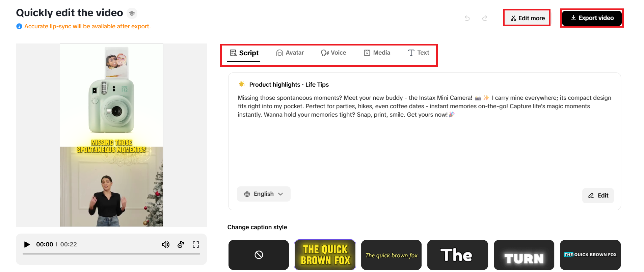Click the Edit more button
644x272 pixels.
click(527, 18)
